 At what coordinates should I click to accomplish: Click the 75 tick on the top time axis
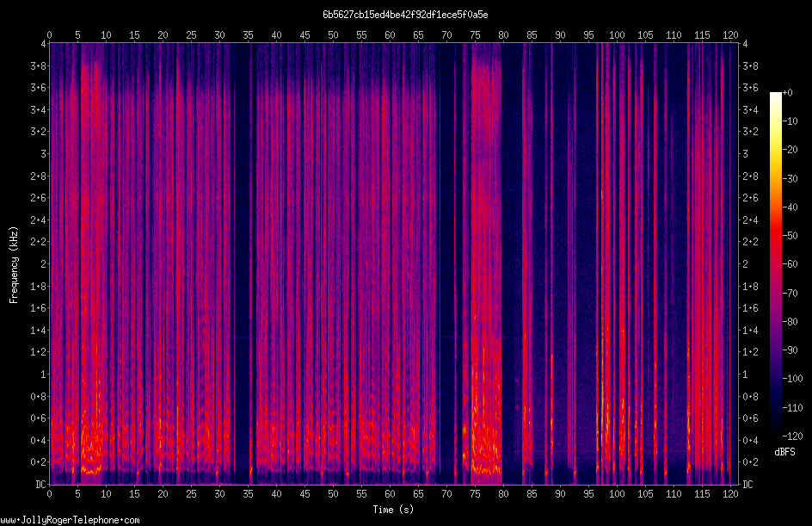(475, 35)
